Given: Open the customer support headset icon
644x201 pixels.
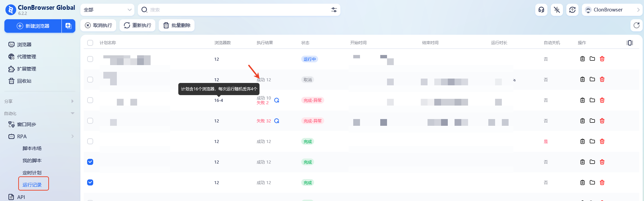Looking at the screenshot, I should (x=541, y=10).
